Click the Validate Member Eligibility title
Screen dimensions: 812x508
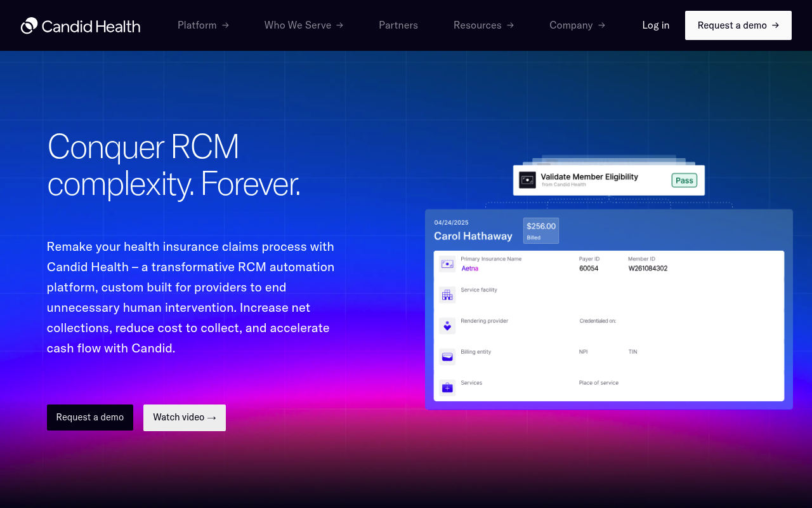pos(589,177)
